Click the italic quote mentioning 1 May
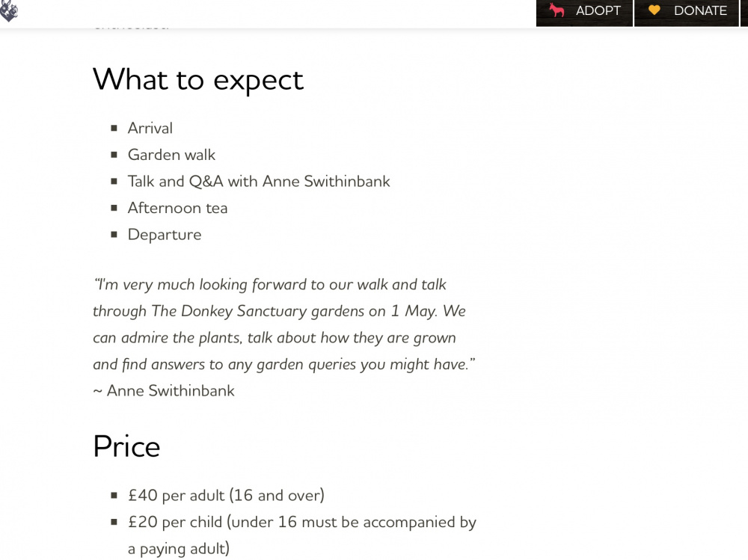 click(283, 324)
